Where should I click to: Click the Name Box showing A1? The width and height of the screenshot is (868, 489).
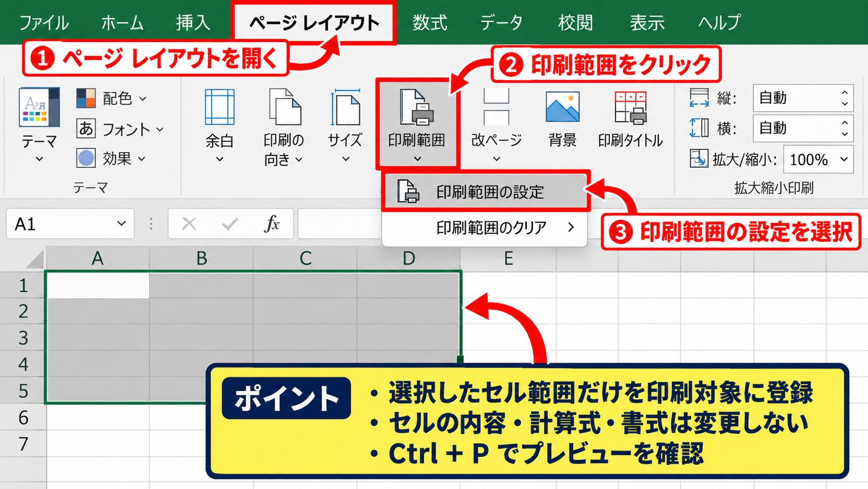click(x=70, y=223)
